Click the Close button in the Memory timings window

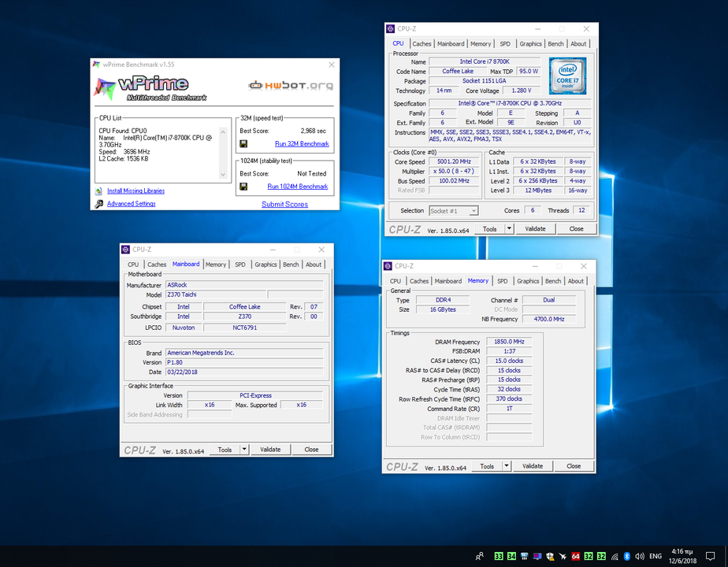click(574, 466)
